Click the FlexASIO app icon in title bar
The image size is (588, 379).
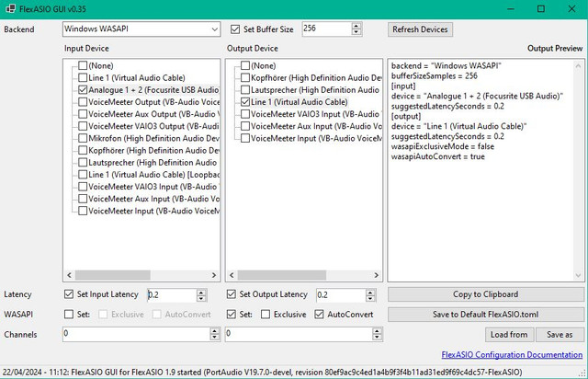tap(10, 8)
